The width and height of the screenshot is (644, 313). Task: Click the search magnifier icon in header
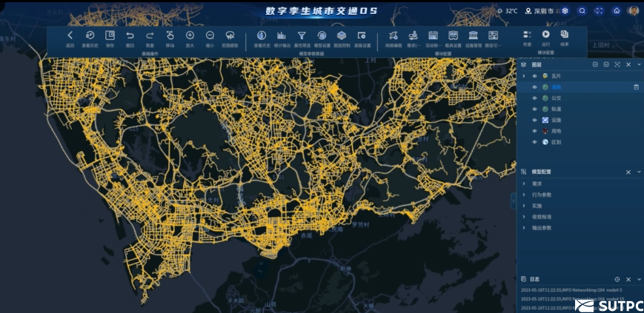[x=582, y=11]
